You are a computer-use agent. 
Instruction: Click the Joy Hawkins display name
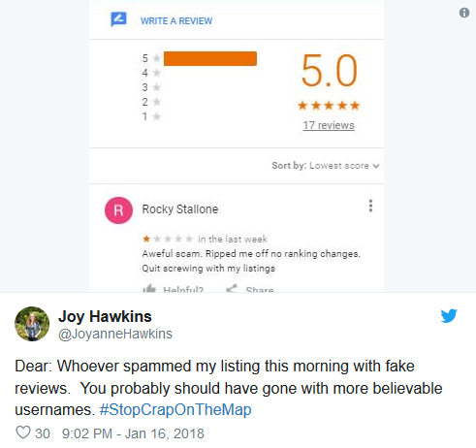pos(105,316)
